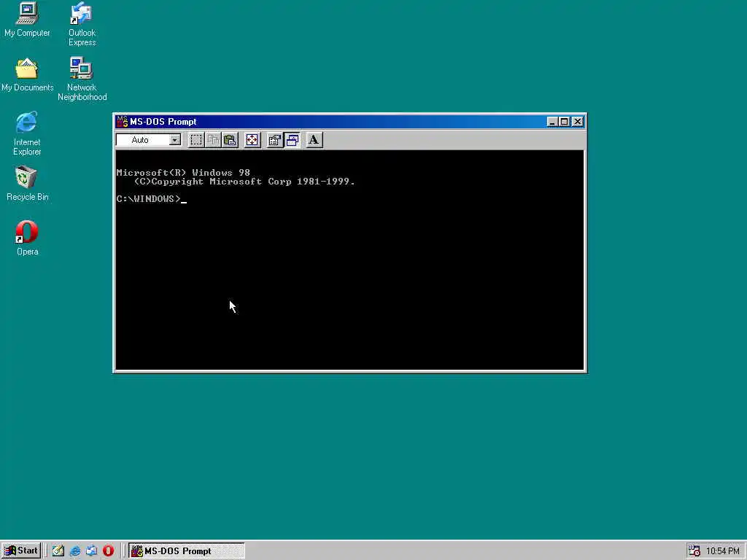The height and width of the screenshot is (560, 747).
Task: Launch Internet Explorer from Quick Launch
Action: pyautogui.click(x=75, y=551)
